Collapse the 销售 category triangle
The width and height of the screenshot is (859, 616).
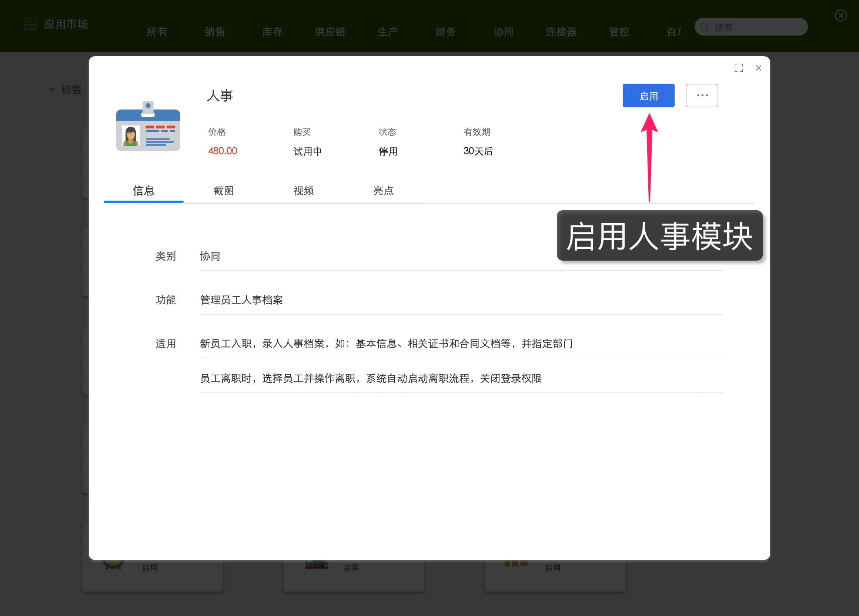pos(52,89)
